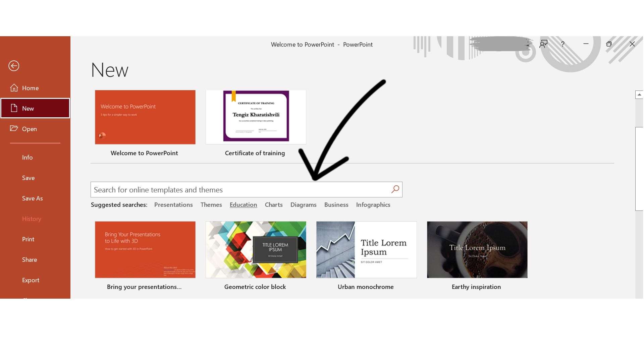
Task: Search suggested Infographics templates
Action: [373, 204]
